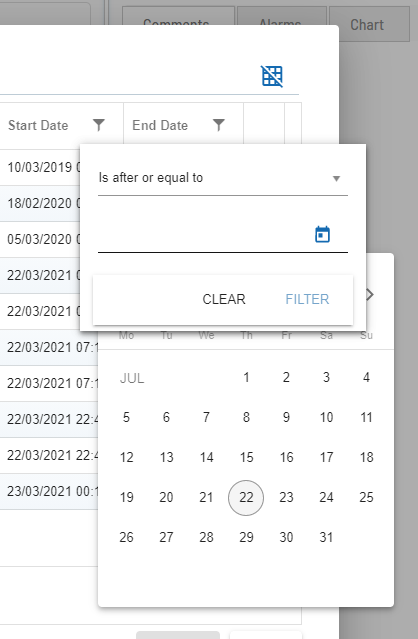Click the FILTER button
Image resolution: width=418 pixels, height=639 pixels.
click(x=307, y=300)
